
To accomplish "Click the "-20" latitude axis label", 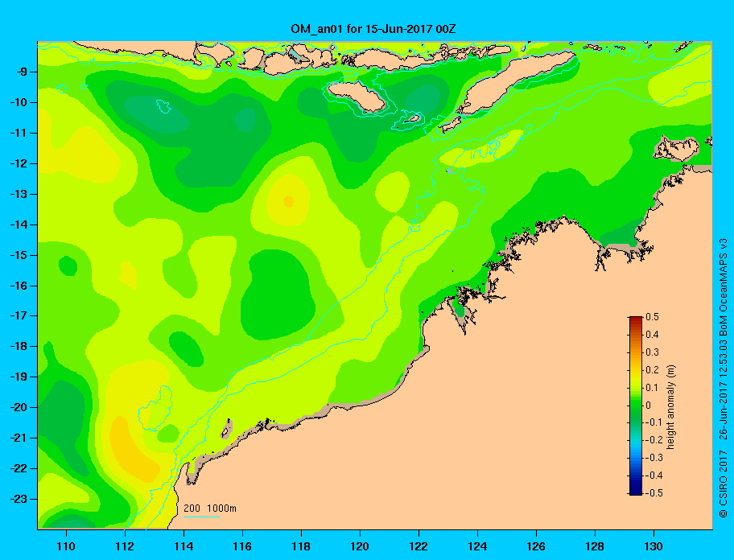I will click(19, 407).
